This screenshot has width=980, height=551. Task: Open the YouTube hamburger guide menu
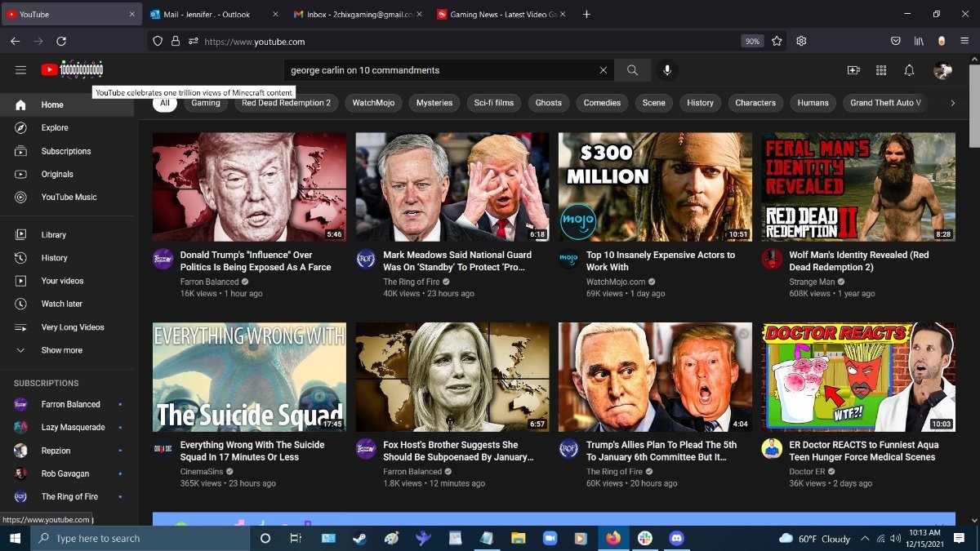click(x=20, y=70)
